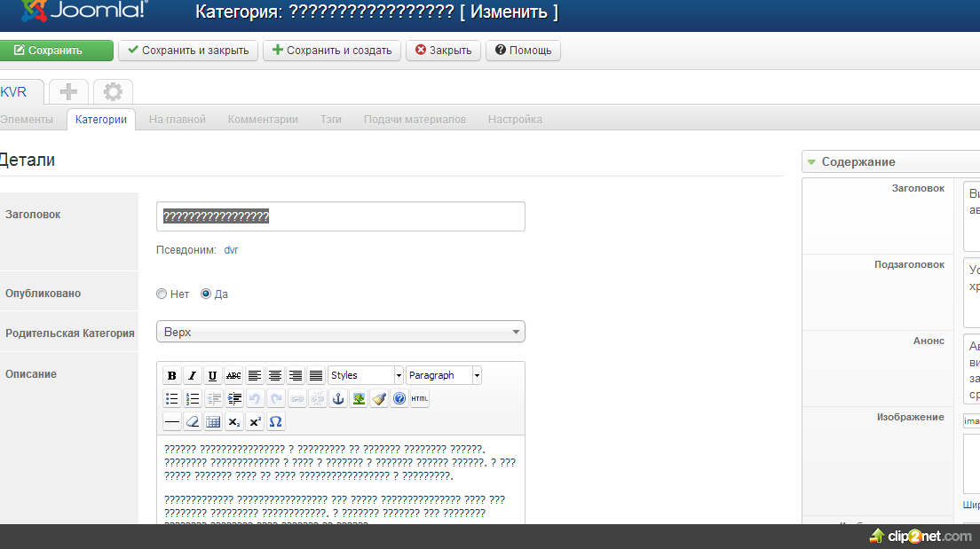Screen dimensions: 980x549
Task: Open the Styles dropdown in editor
Action: point(365,376)
